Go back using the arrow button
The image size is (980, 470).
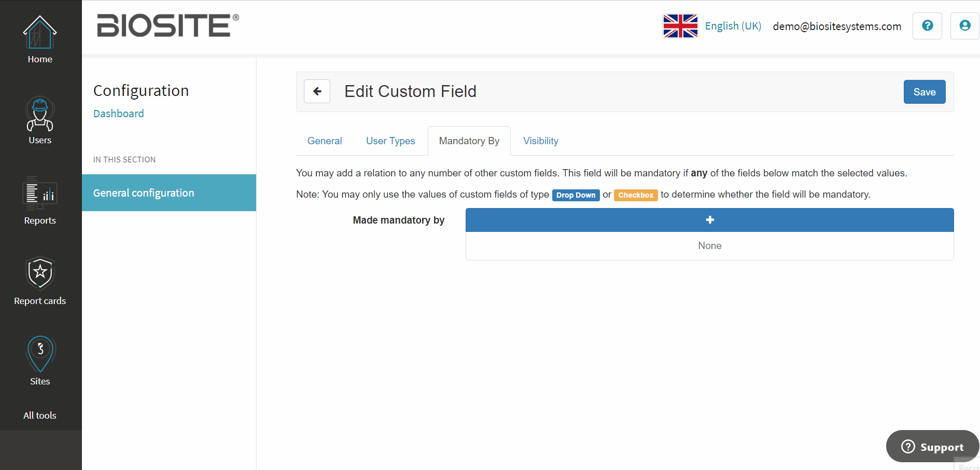pyautogui.click(x=317, y=91)
